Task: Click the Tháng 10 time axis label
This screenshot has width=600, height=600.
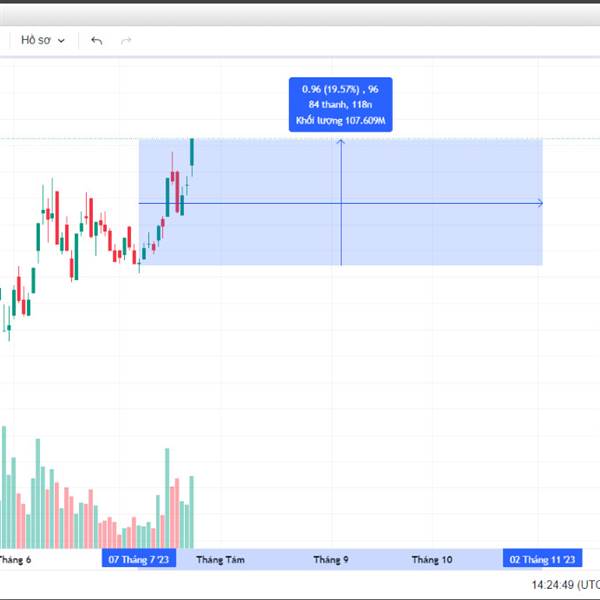Action: (x=432, y=559)
